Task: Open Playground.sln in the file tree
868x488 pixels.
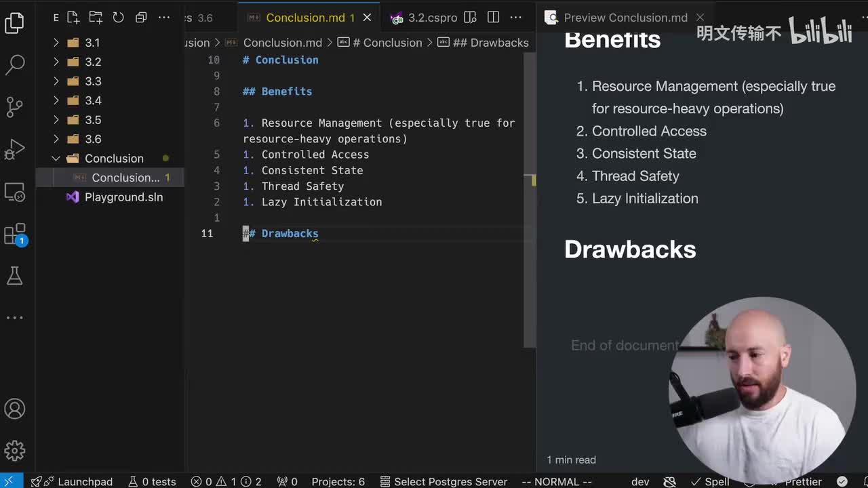Action: [123, 197]
